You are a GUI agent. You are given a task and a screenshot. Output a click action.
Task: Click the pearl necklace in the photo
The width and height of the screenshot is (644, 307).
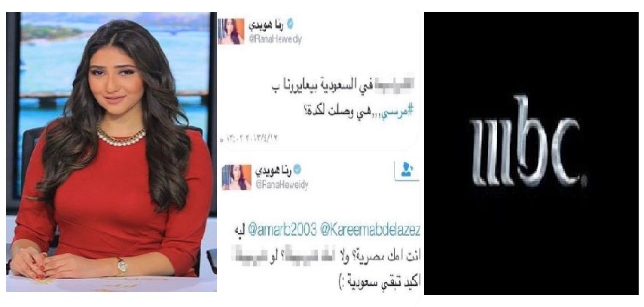click(121, 137)
